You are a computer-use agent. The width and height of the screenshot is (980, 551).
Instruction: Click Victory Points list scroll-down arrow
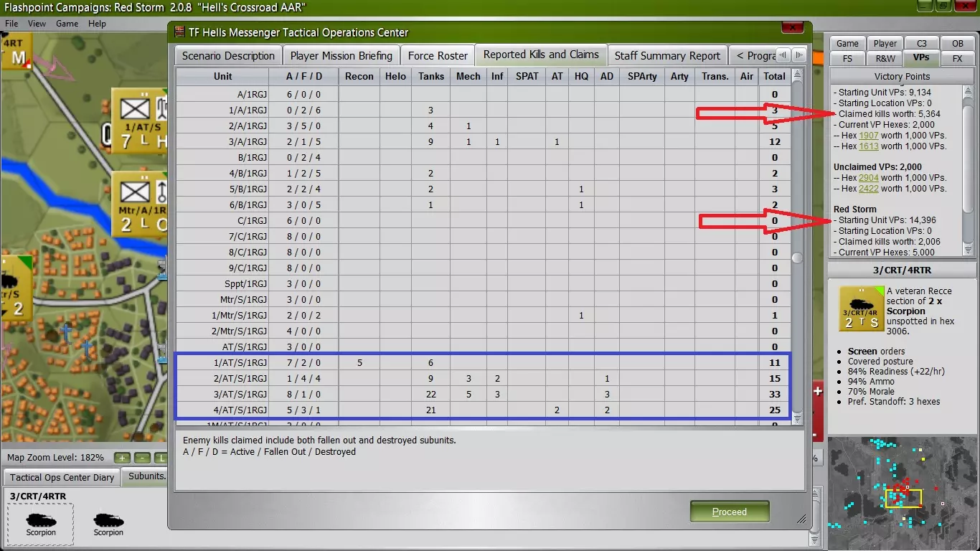(x=968, y=250)
